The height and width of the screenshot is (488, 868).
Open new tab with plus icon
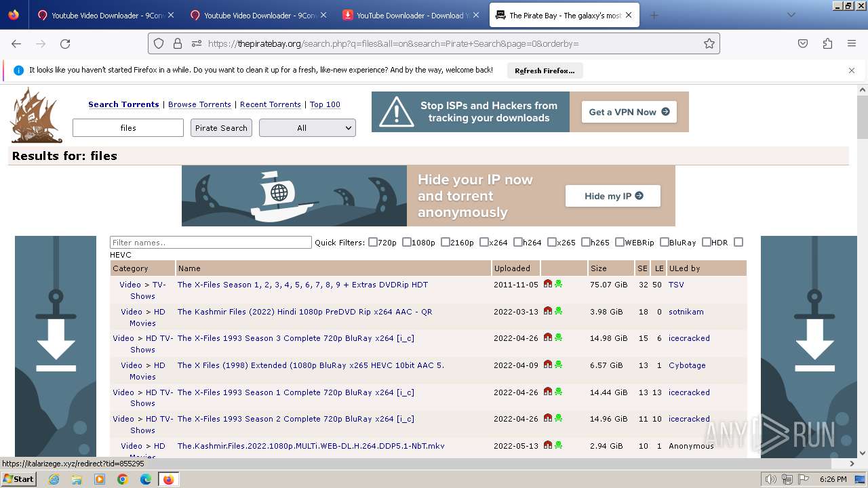tap(654, 15)
